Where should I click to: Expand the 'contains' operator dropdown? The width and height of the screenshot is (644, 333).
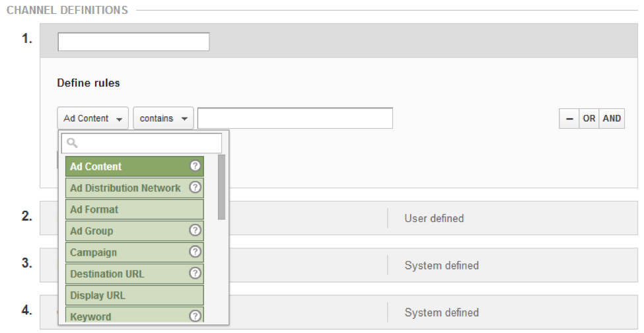coord(163,118)
